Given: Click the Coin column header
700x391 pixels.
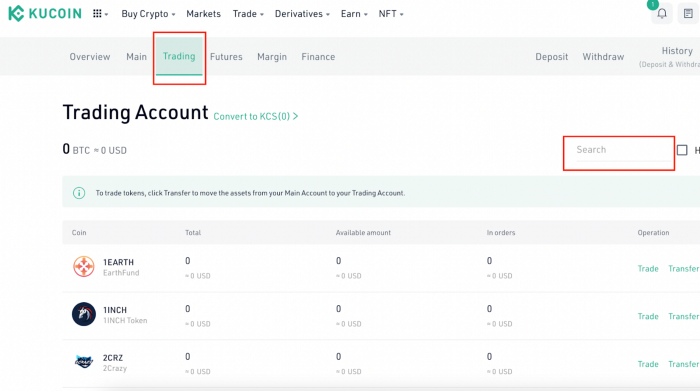Looking at the screenshot, I should [x=79, y=233].
